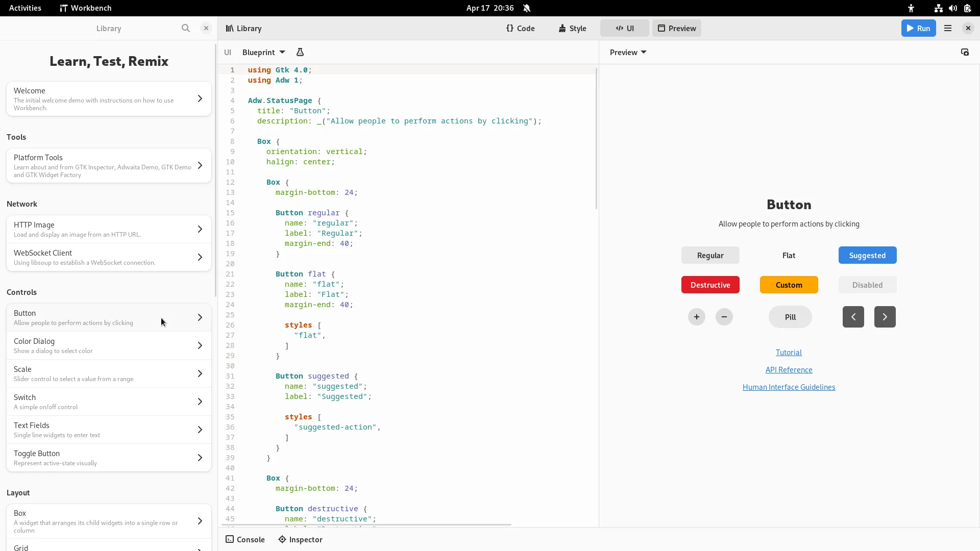Click the dark left-arrow button in preview
This screenshot has width=980, height=551.
tap(853, 317)
